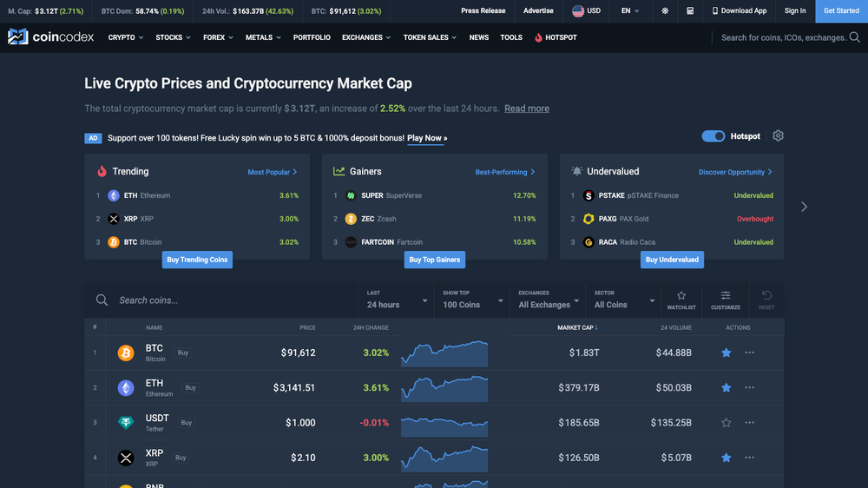The image size is (868, 488).
Task: Remove ETH from watchlist star
Action: point(727,388)
